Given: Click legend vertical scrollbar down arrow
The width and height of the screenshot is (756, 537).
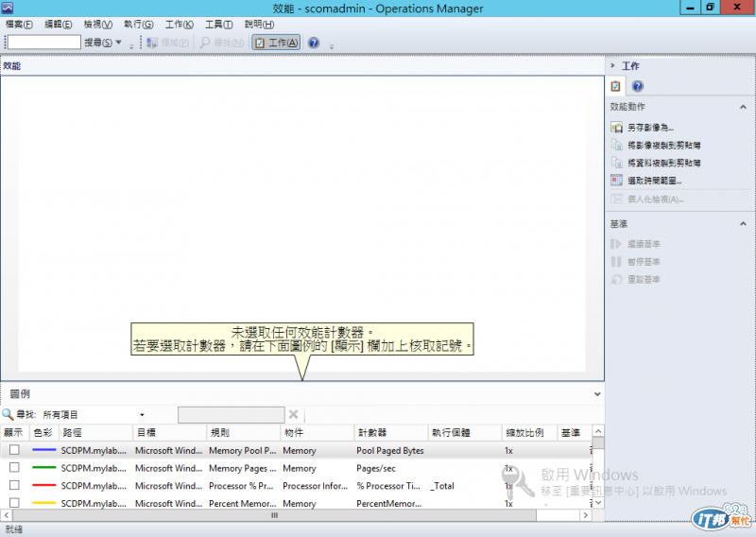Looking at the screenshot, I should [x=598, y=503].
